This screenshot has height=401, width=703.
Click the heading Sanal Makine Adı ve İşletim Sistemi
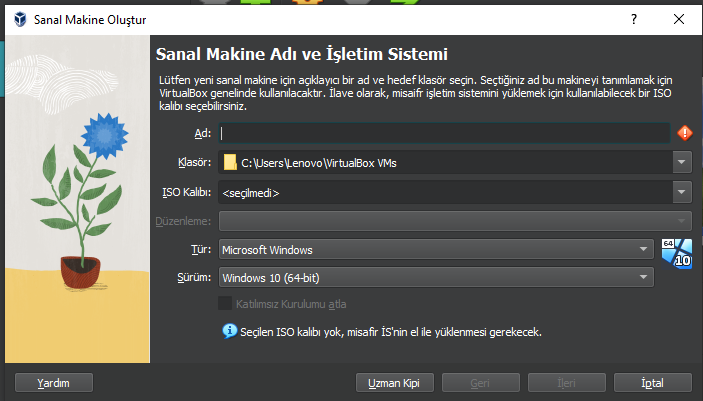pyautogui.click(x=302, y=54)
